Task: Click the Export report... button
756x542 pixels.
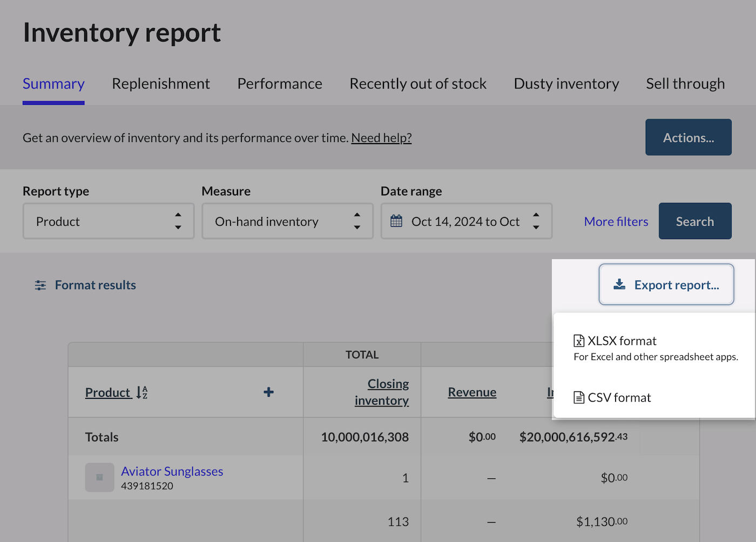Action: click(x=666, y=284)
